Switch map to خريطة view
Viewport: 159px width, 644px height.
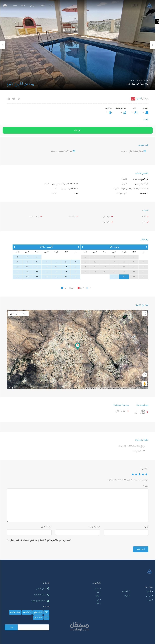(x=24, y=314)
